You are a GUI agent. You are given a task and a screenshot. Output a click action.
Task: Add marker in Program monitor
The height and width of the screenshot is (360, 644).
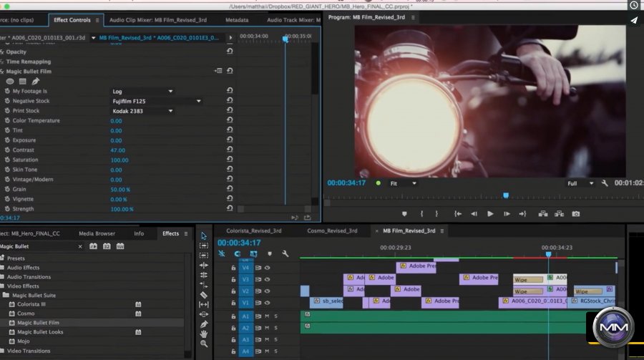click(x=404, y=214)
